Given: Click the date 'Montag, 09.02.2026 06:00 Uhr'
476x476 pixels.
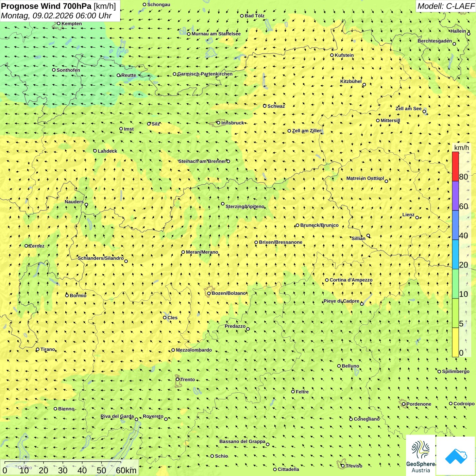Looking at the screenshot, I should [56, 16].
